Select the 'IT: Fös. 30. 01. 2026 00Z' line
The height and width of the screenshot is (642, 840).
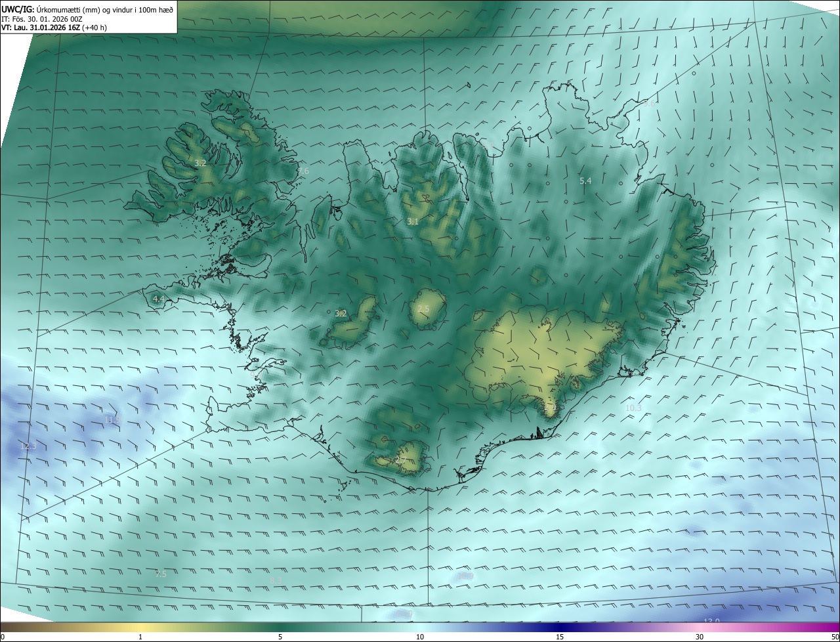pyautogui.click(x=41, y=19)
